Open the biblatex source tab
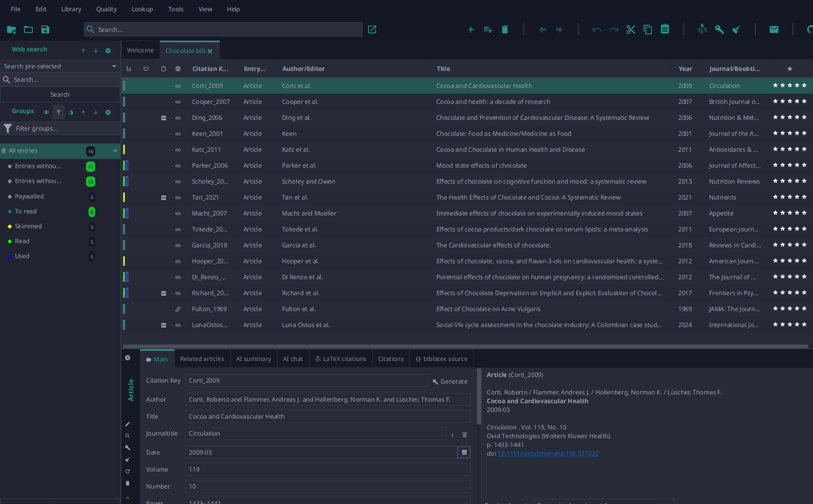The height and width of the screenshot is (504, 813). (441, 359)
